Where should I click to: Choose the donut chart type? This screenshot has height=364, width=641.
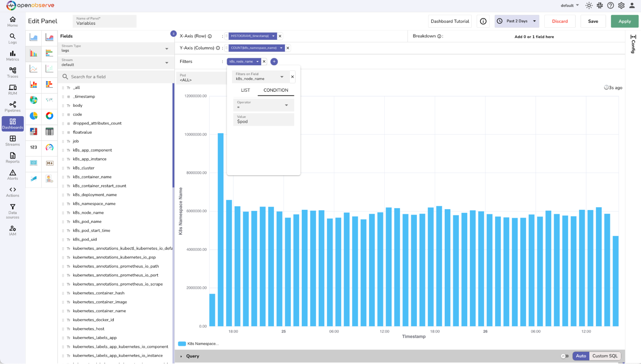[x=49, y=116]
